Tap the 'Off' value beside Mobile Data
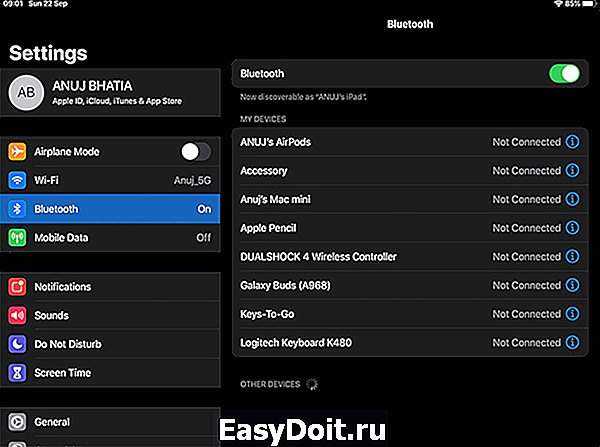Screen dimensions: 600x447 204,238
